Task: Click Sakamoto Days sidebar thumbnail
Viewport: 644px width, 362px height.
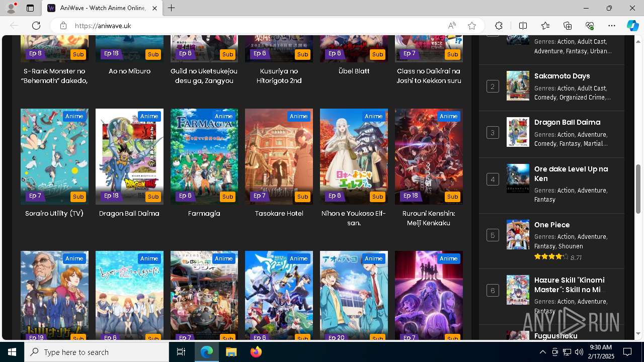Action: [x=518, y=86]
